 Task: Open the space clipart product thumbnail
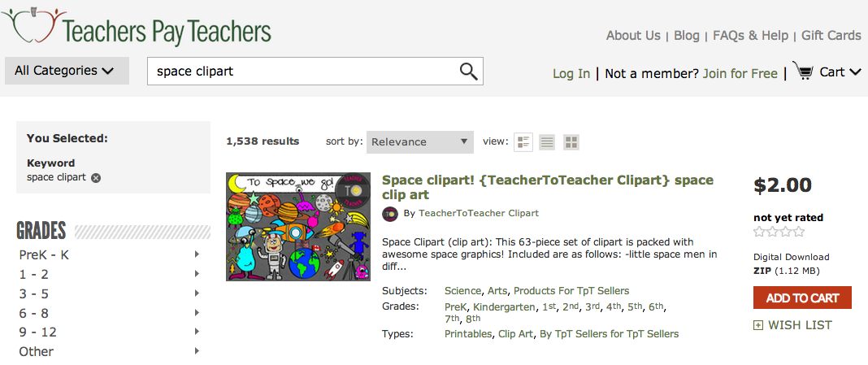click(298, 227)
